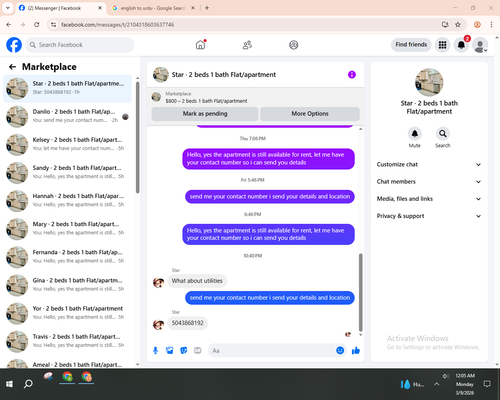Send a thumbs-up like
The height and width of the screenshot is (400, 500).
click(356, 350)
